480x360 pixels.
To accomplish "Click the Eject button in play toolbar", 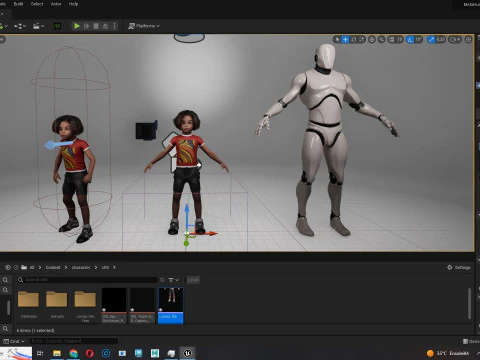I will [105, 26].
